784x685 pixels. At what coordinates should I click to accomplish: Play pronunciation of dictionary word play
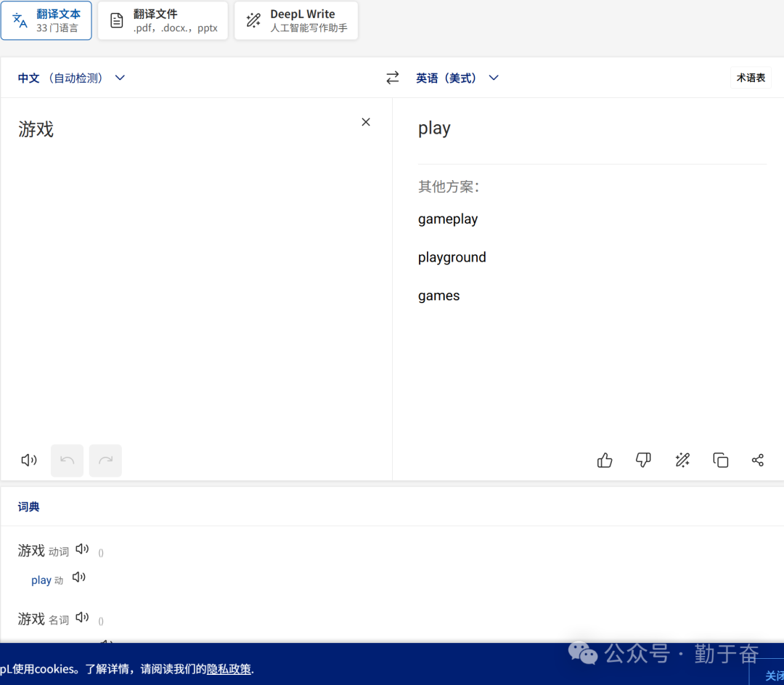(x=79, y=577)
